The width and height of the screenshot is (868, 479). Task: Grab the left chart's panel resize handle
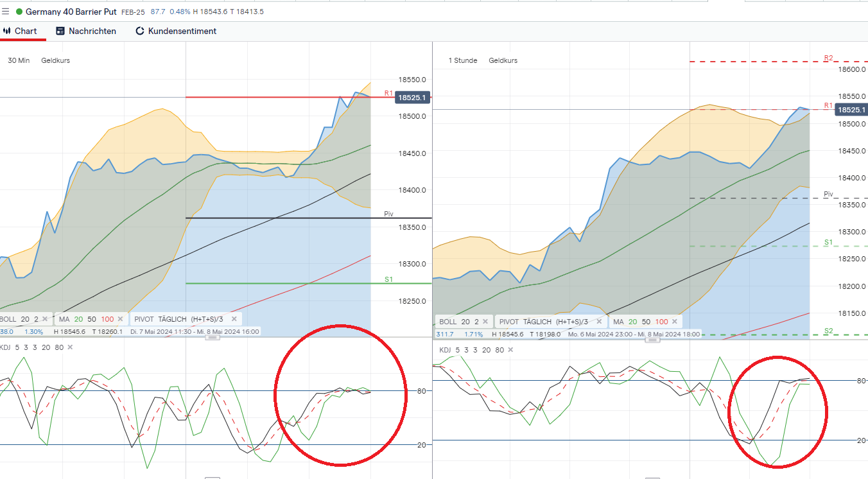pos(212,336)
